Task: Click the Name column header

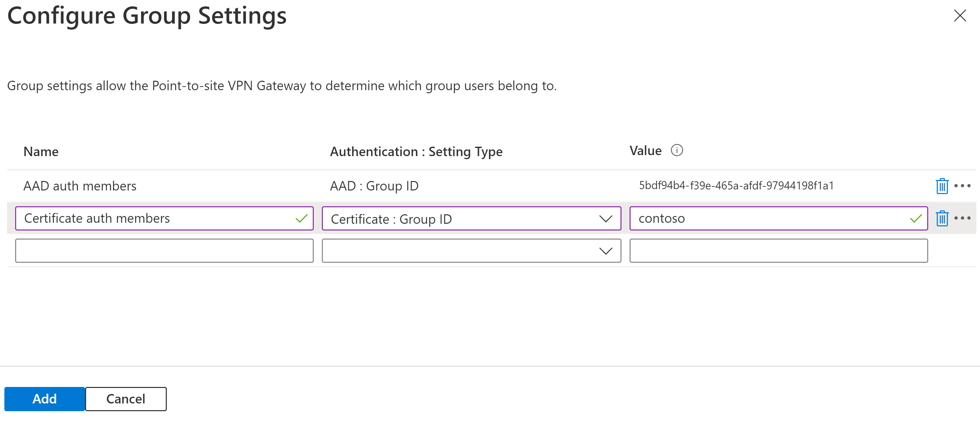Action: (x=41, y=151)
